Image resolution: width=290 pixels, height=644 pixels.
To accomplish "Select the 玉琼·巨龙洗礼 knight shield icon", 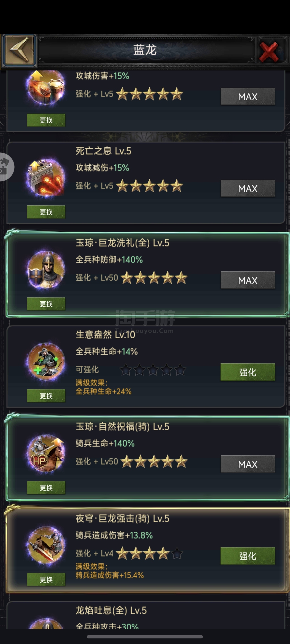I will (46, 270).
